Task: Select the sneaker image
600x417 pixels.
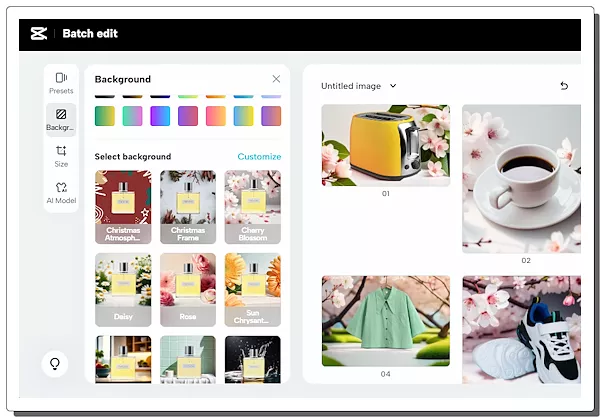Action: [x=521, y=329]
